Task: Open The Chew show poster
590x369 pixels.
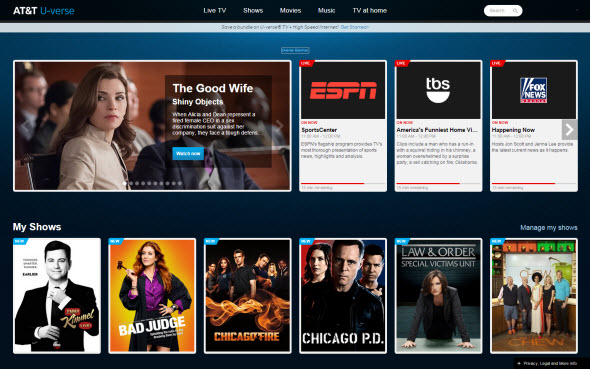Action: (534, 296)
